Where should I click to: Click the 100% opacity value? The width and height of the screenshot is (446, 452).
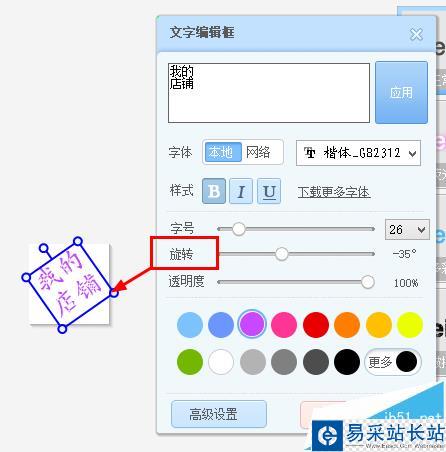pyautogui.click(x=406, y=283)
